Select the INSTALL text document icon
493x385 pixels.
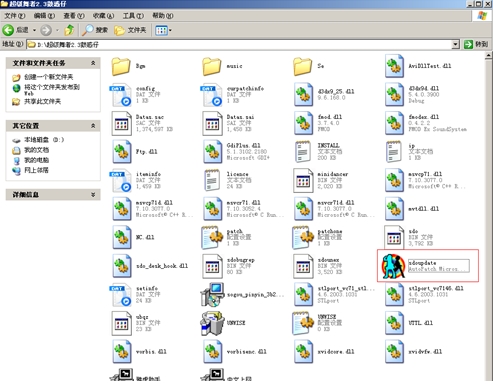tap(303, 152)
